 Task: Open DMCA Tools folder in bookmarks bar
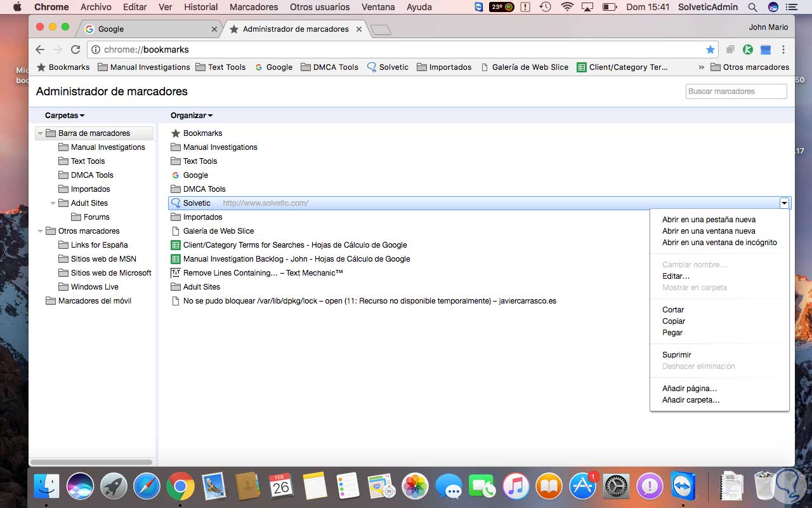click(329, 67)
